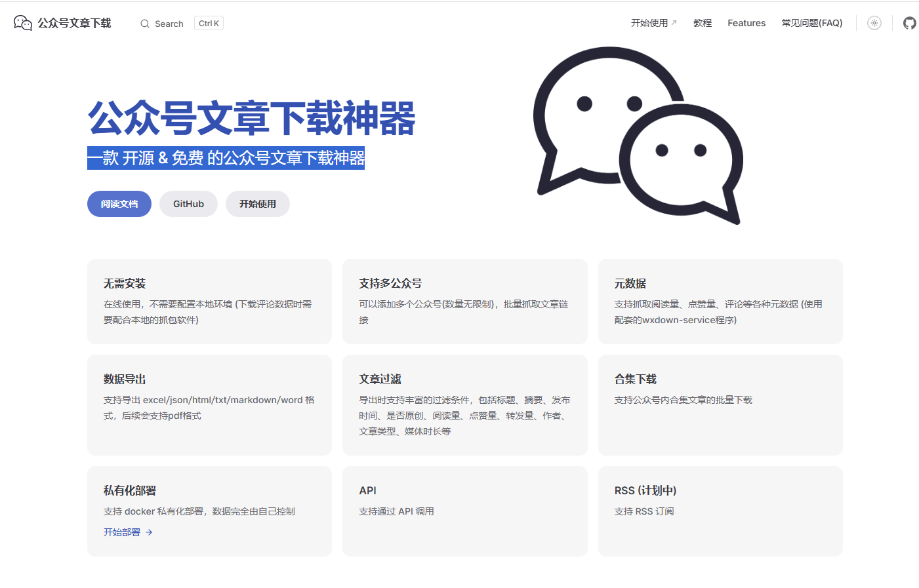Click the 公众号文章下载 site title
This screenshot has height=588, width=919.
74,23
